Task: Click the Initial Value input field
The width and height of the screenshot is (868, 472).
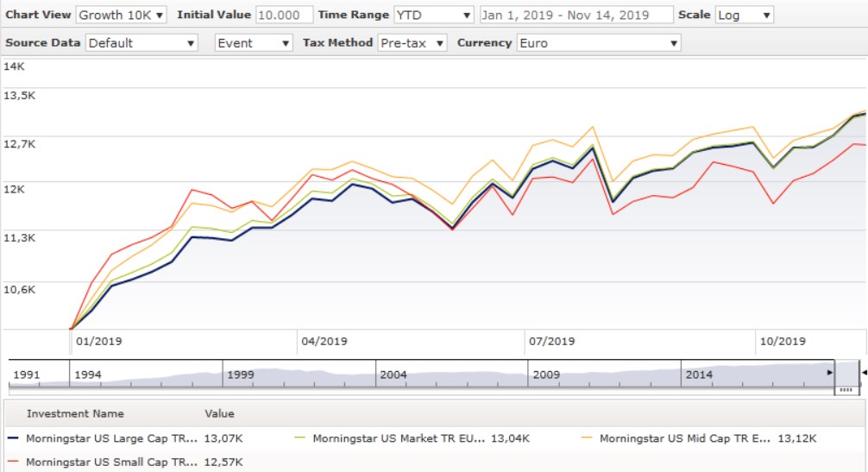Action: tap(284, 16)
